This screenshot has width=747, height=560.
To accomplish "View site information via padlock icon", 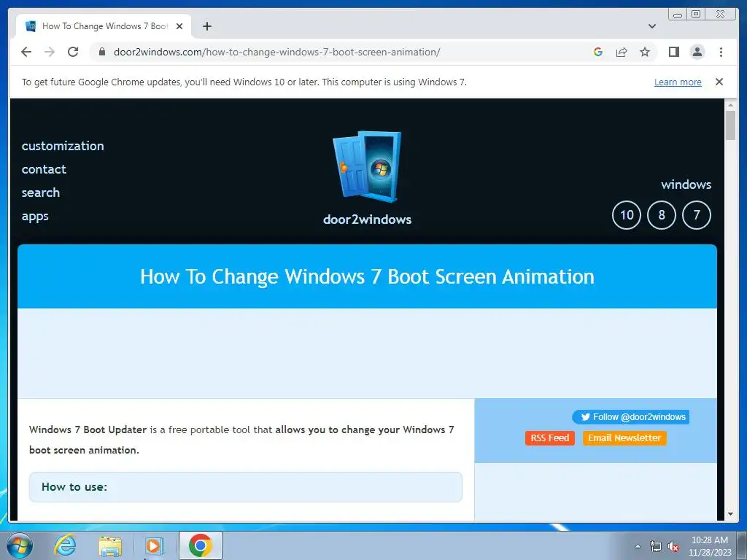I will [x=102, y=52].
